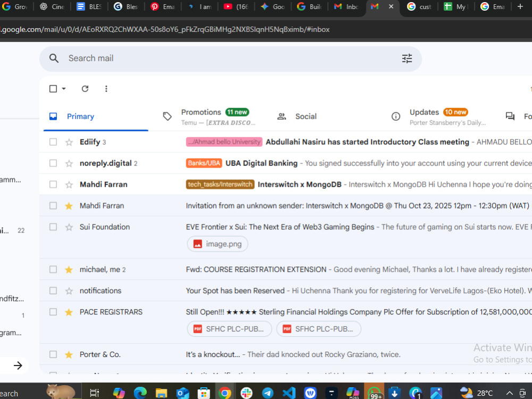Open Slack from the taskbar
Screen dimensions: 532x399
pyautogui.click(x=246, y=393)
